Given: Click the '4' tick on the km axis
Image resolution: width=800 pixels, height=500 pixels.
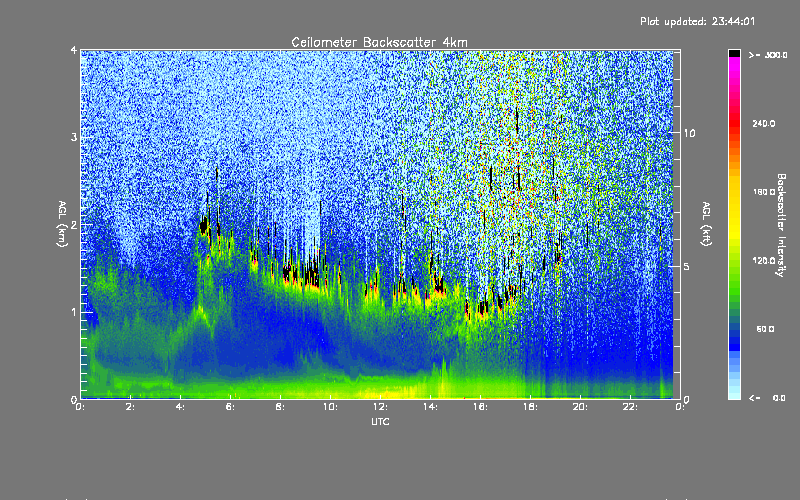Looking at the screenshot, I should point(74,50).
